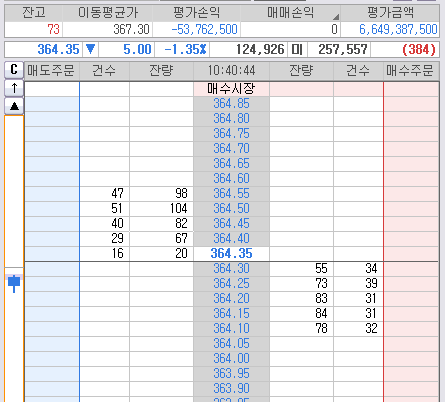Click the sort triangle in 매매손익 header
The height and width of the screenshot is (402, 445).
pos(336,16)
